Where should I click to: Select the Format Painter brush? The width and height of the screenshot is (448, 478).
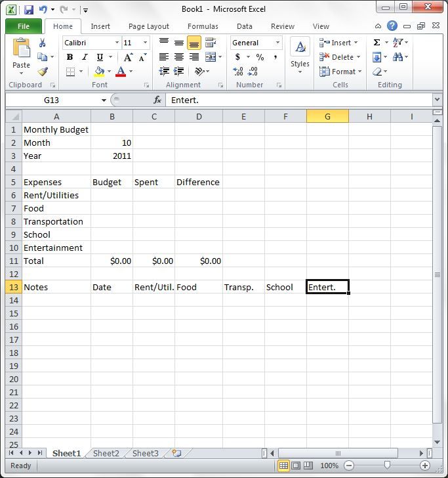pos(43,72)
